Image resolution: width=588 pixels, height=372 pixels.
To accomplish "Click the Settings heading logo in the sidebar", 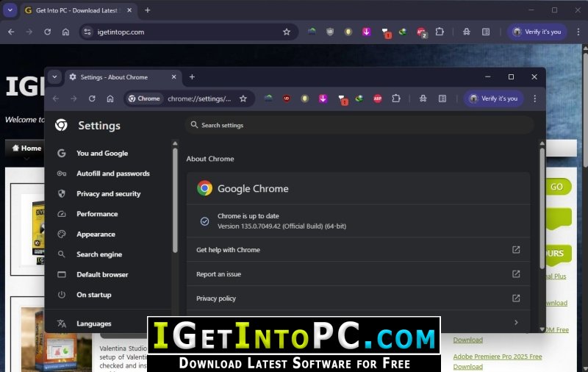I will pos(61,125).
